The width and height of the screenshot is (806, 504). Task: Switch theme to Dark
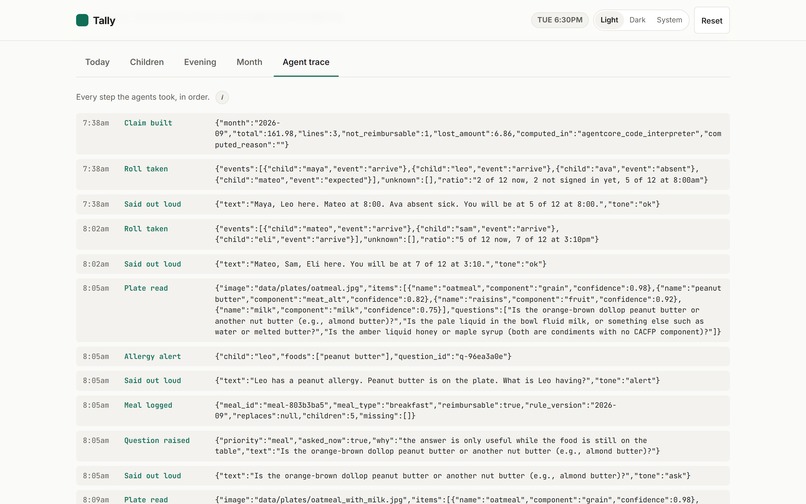[637, 20]
